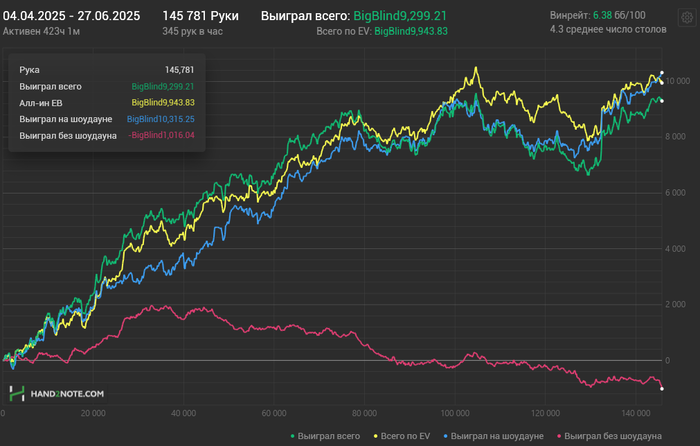This screenshot has width=700, height=446.
Task: Click the 140 000 x-axis label
Action: click(x=636, y=413)
